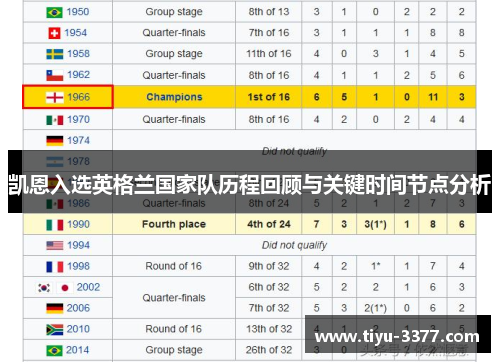The width and height of the screenshot is (500, 362).
Task: Select the '7th of 16' cell
Action: pyautogui.click(x=269, y=33)
